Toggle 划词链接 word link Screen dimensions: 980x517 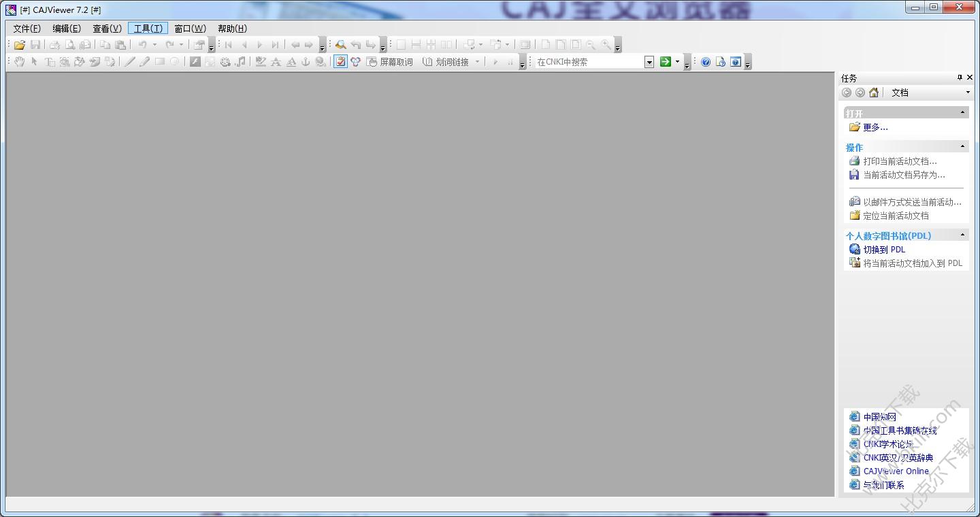[x=446, y=62]
